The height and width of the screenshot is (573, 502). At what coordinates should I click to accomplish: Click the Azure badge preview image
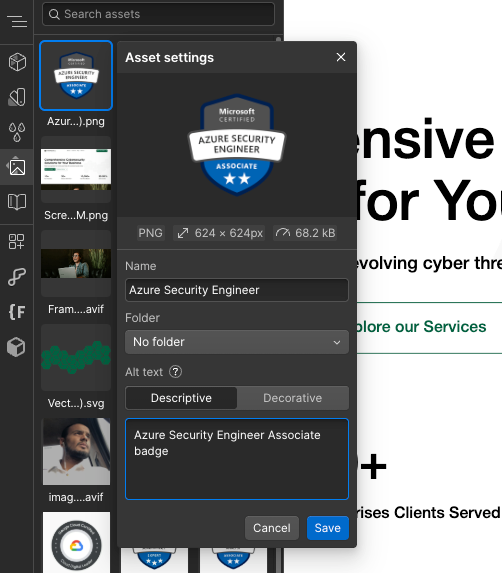point(237,145)
